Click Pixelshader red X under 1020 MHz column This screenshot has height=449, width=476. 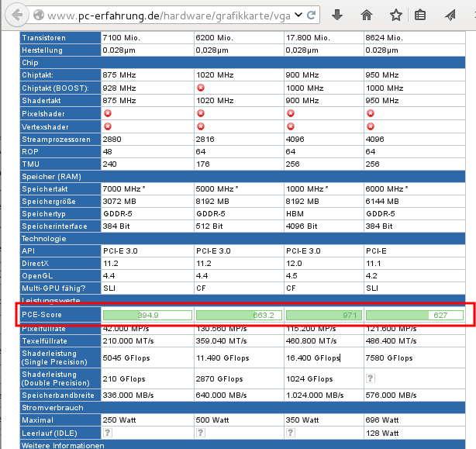201,113
